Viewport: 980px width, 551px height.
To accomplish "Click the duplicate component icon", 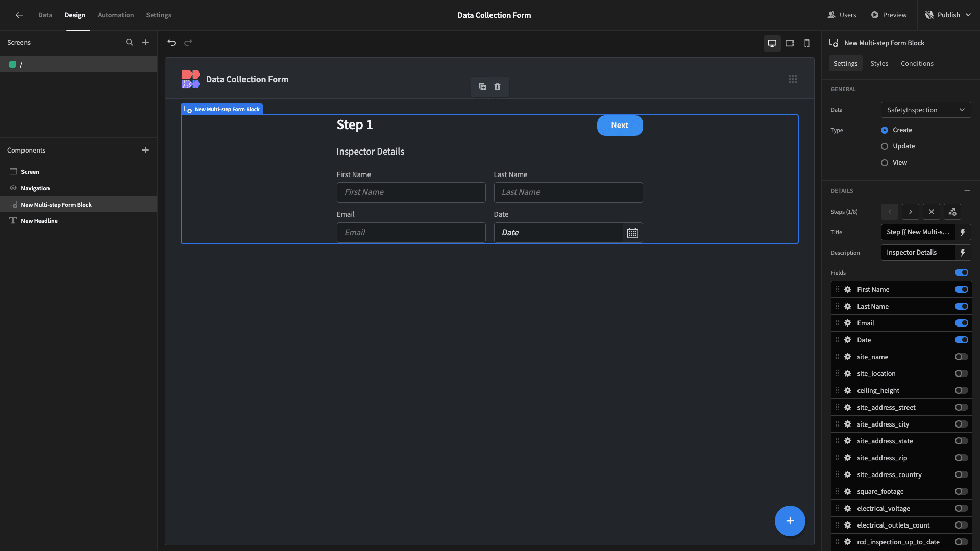I will (482, 87).
